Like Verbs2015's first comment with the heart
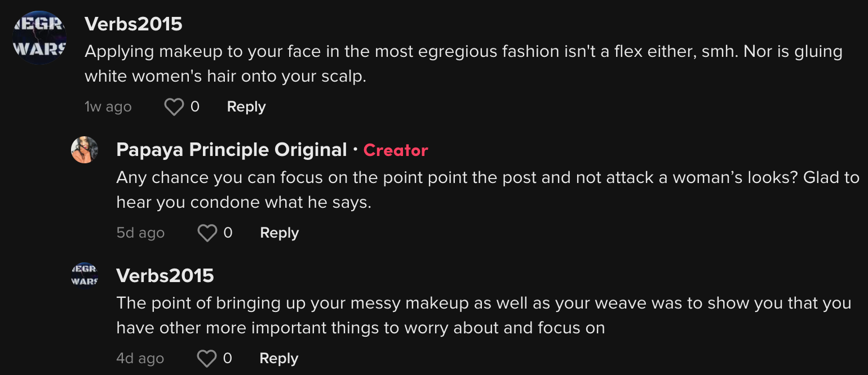This screenshot has width=868, height=375. coord(174,107)
